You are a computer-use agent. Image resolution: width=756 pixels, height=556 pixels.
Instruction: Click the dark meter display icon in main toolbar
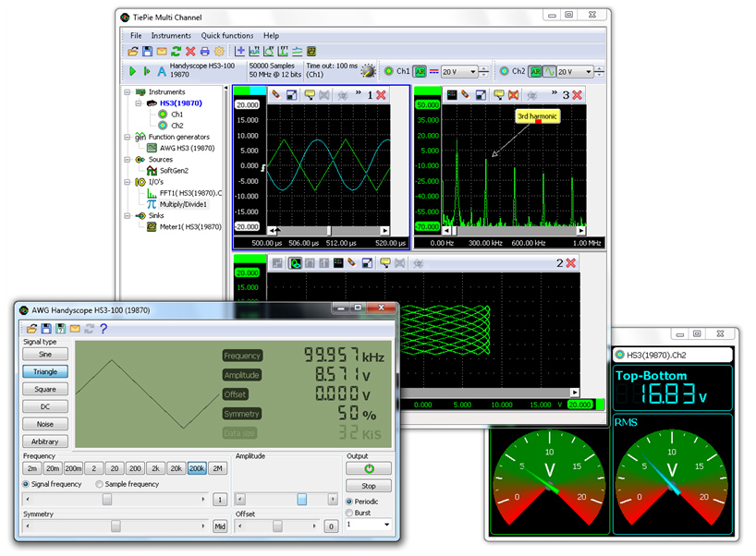pyautogui.click(x=311, y=51)
